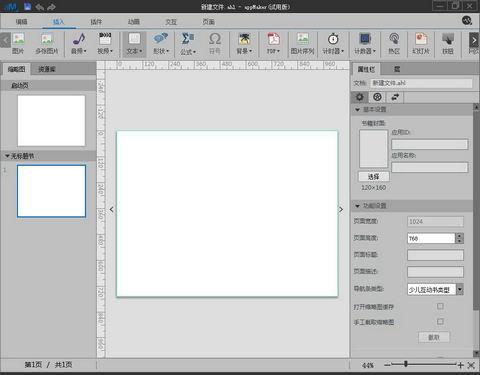Open the background (背景) tool
Screen dimensions: 480x375
point(244,44)
